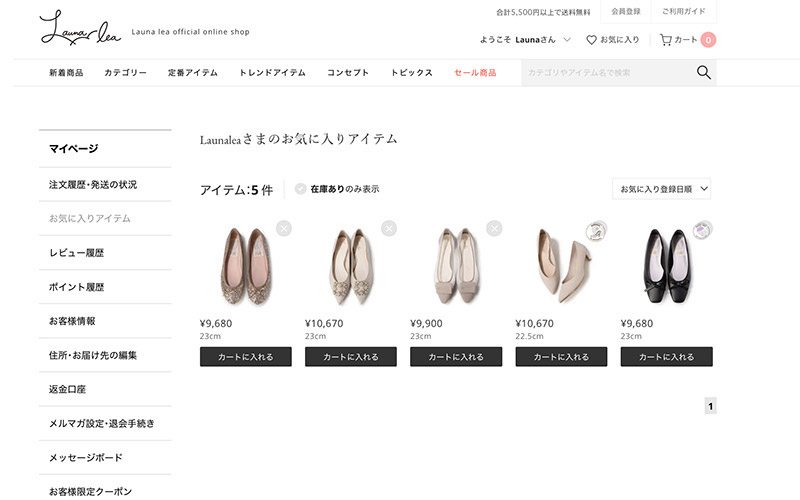Viewport: 800px width, 500px height.
Task: Toggle 在庫ありのみ表示 checkbox
Action: pos(301,189)
